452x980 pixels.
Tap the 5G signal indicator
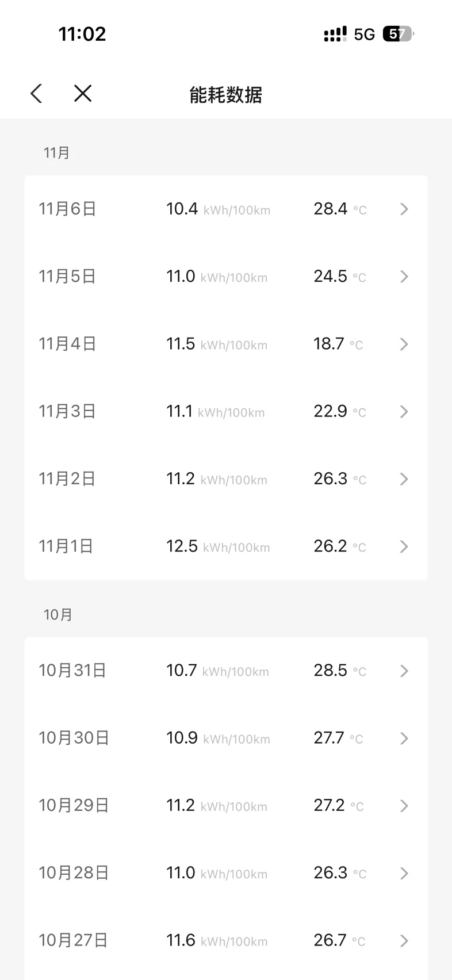click(x=364, y=35)
